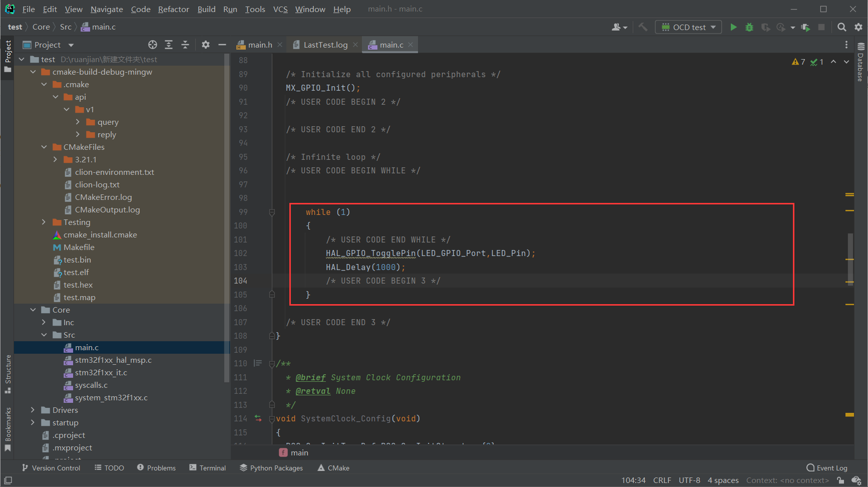Click the profiler run icon
This screenshot has width=868, height=487.
coord(781,27)
